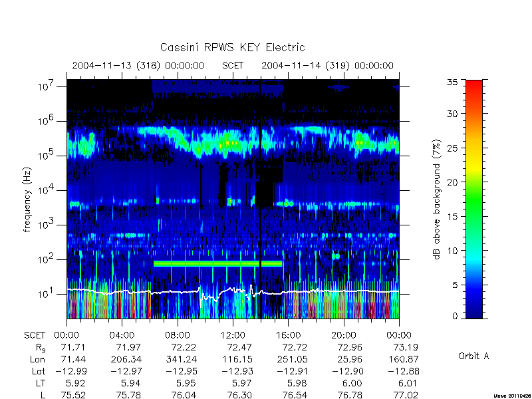
Task: Click the LT value "6.01"
Action: pos(408,384)
